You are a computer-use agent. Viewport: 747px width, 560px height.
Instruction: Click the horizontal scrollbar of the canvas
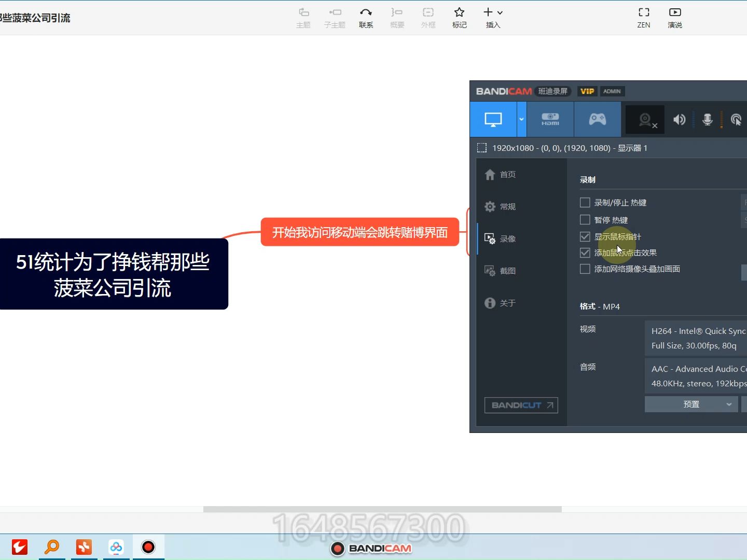(x=382, y=509)
